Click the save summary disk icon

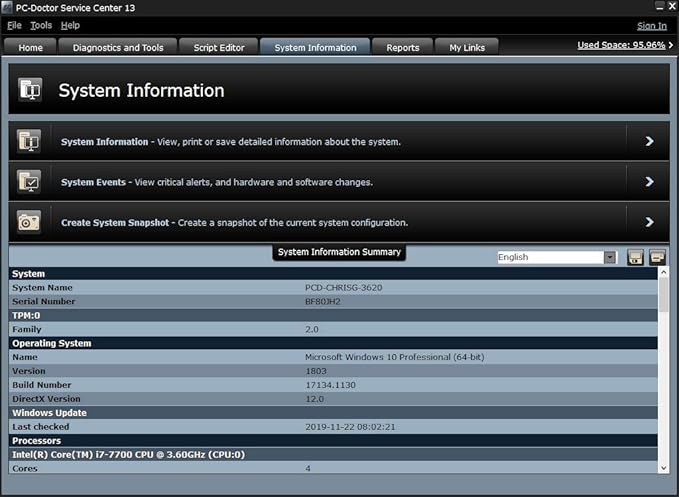click(635, 257)
